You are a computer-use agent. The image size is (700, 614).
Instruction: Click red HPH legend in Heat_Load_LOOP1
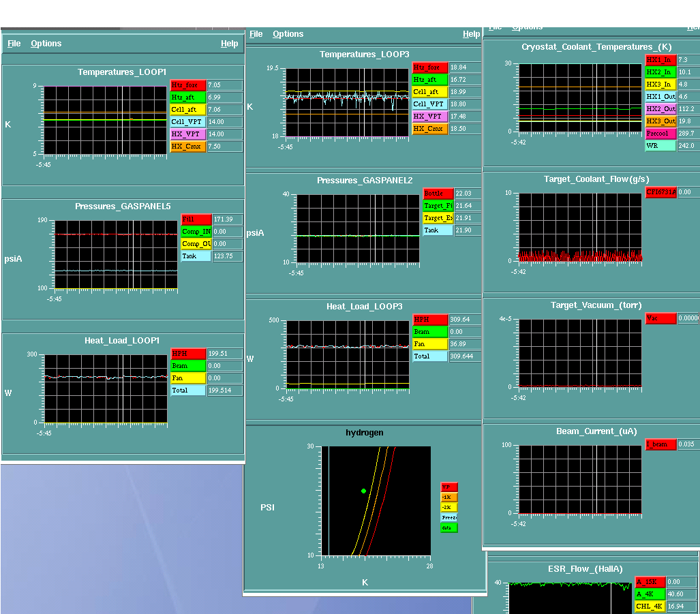click(188, 354)
